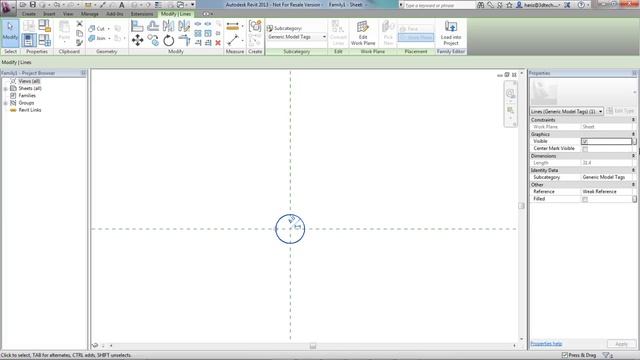Activate the Move tool
The width and height of the screenshot is (640, 360).
coord(138,40)
